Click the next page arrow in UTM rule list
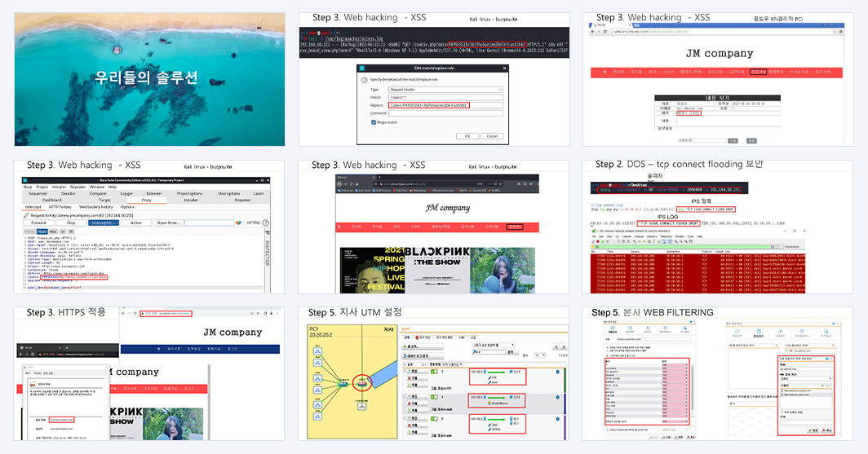 [564, 346]
